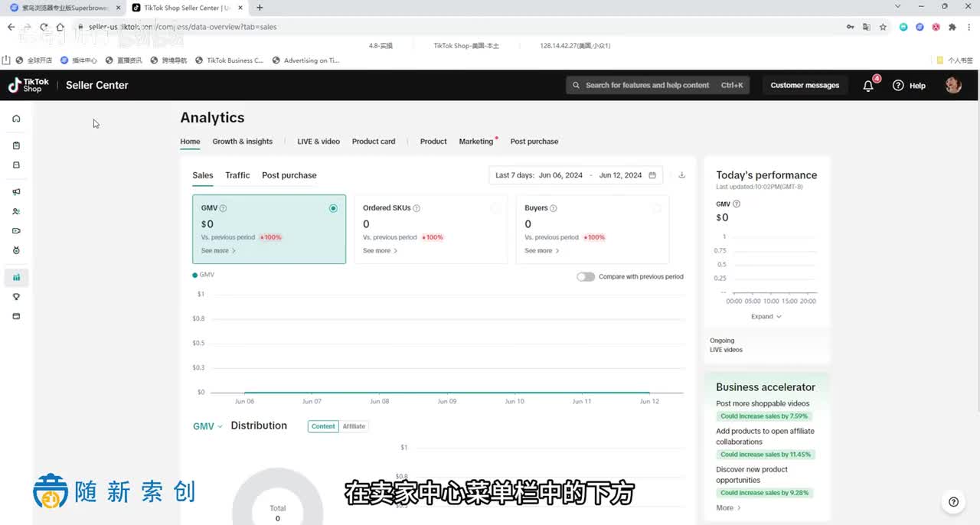
Task: Click the saved passwords key icon
Action: click(x=850, y=27)
